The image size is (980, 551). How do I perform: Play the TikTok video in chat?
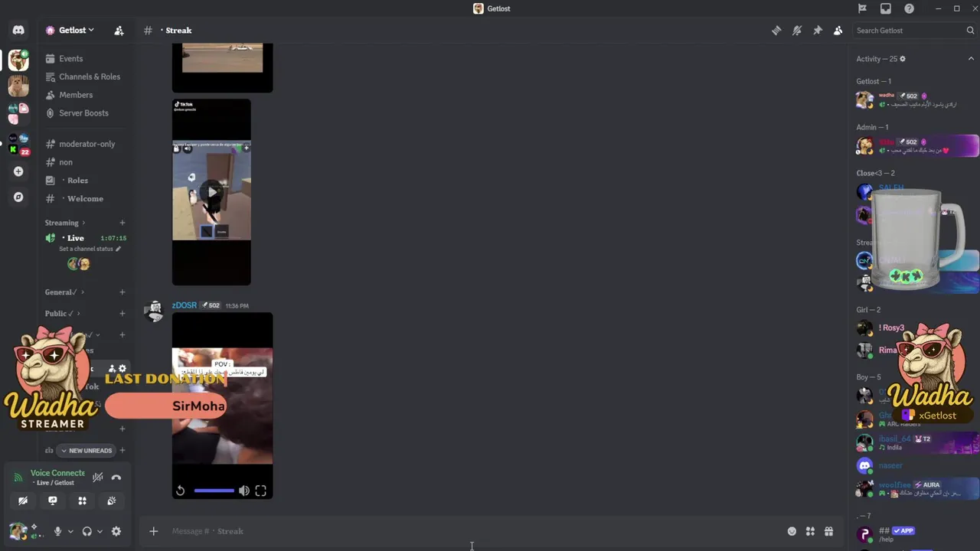tap(211, 192)
